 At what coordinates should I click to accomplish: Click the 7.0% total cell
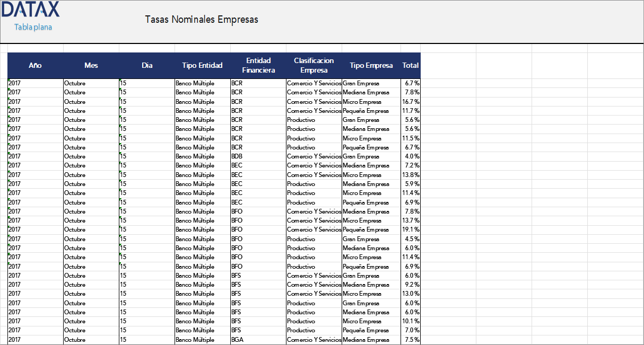coord(411,330)
